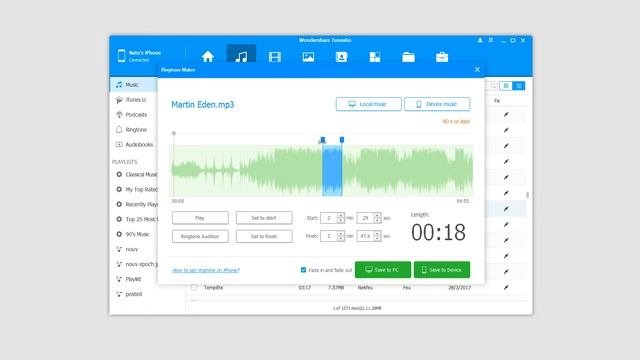Open the Contacts information tab icon

point(341,57)
